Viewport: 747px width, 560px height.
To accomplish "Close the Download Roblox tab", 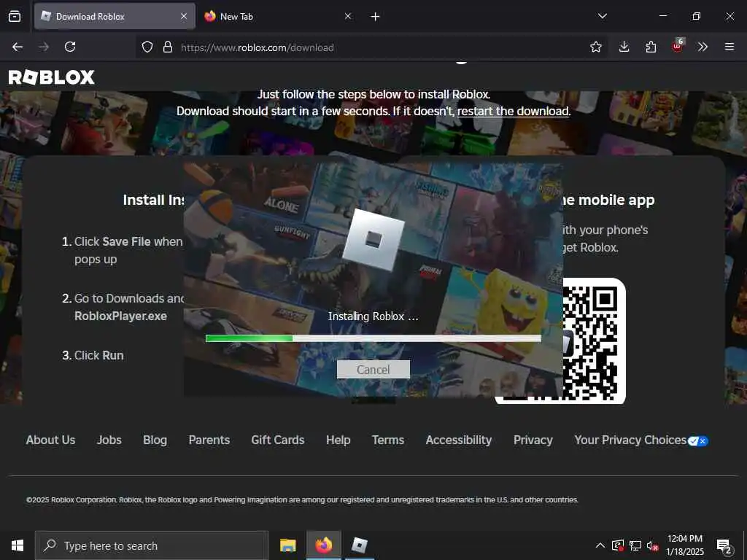I will [184, 17].
